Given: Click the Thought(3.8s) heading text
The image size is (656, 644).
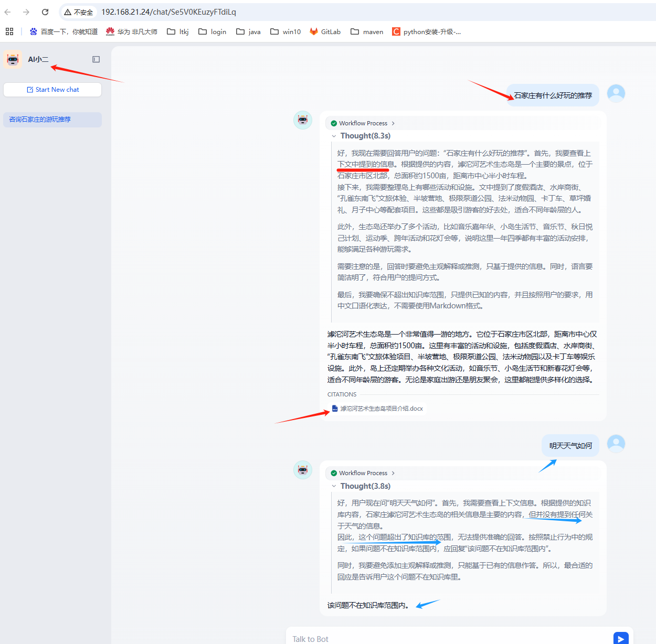Looking at the screenshot, I should (x=365, y=486).
